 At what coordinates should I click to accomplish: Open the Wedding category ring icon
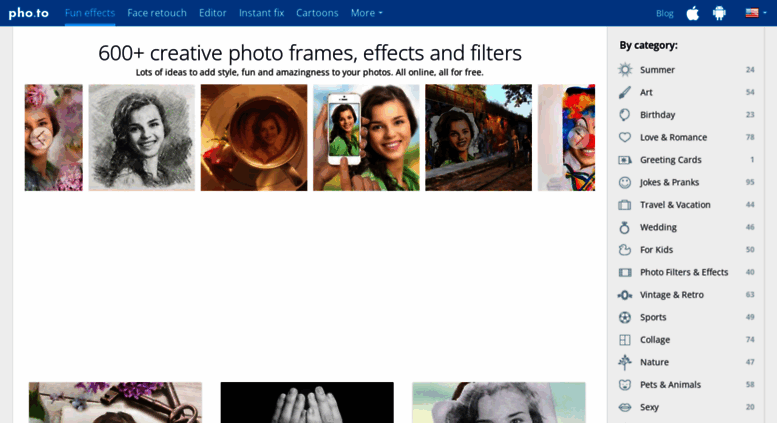[624, 227]
